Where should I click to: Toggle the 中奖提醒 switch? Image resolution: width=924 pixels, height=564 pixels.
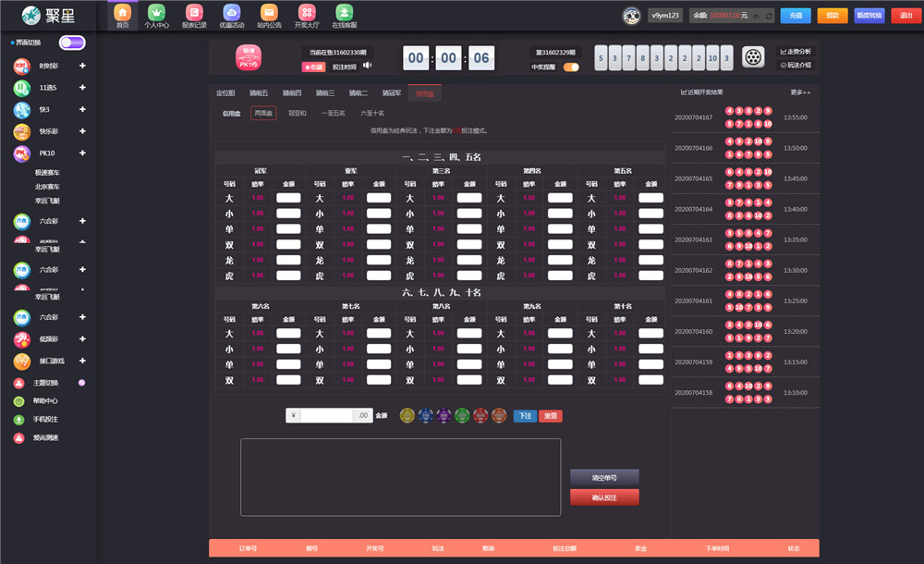click(x=571, y=67)
